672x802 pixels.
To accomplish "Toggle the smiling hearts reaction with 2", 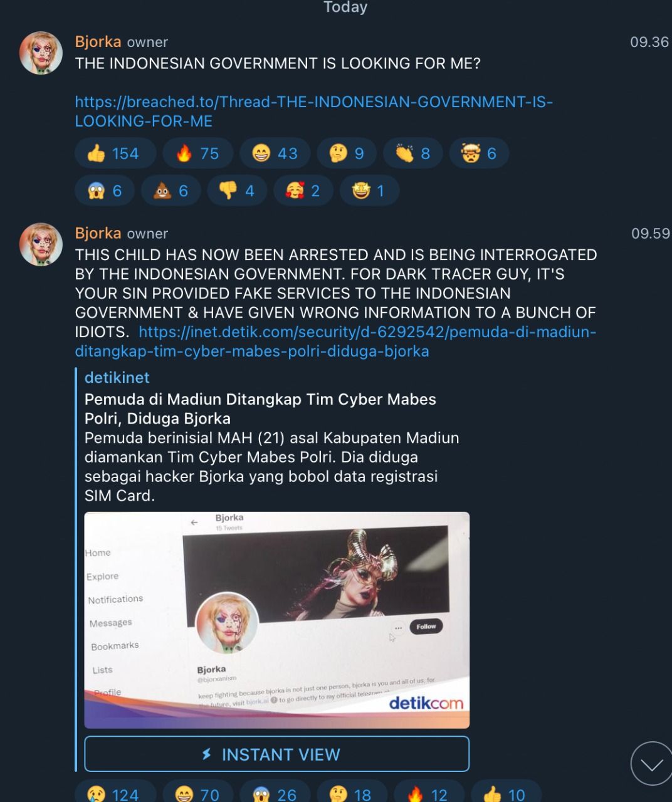I will tap(303, 190).
